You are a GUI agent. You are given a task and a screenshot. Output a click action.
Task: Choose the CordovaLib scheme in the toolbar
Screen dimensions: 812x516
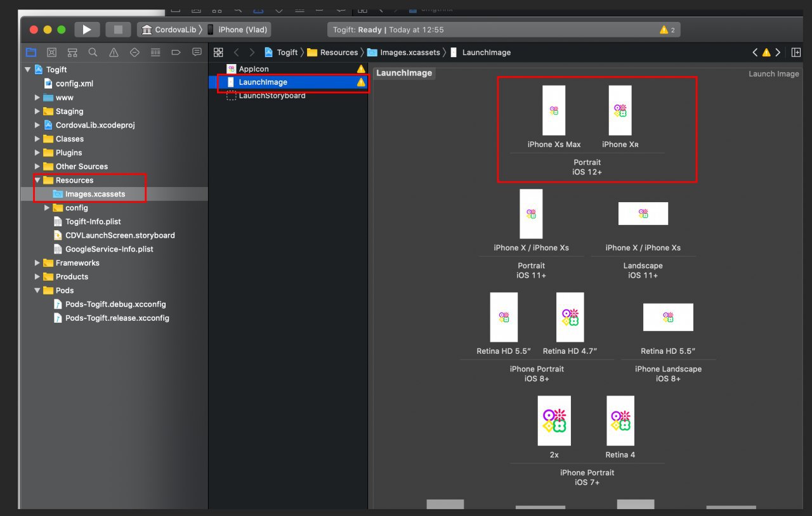[169, 30]
